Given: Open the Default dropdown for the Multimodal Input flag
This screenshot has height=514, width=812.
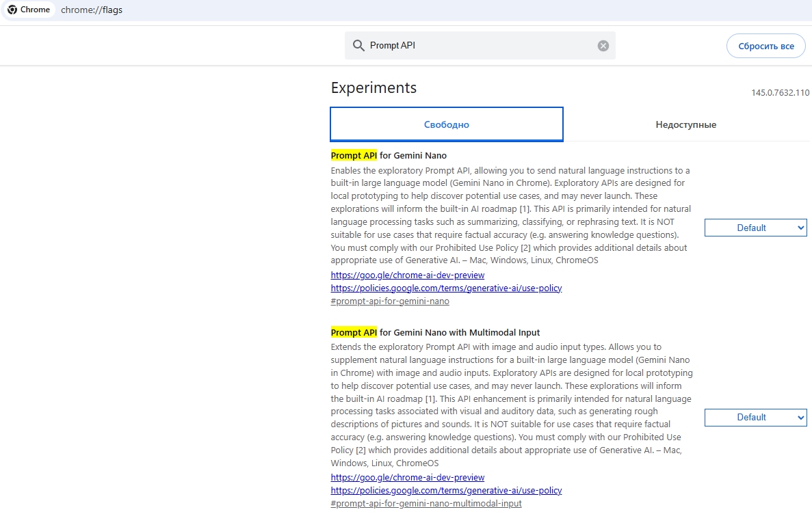Looking at the screenshot, I should tap(755, 417).
